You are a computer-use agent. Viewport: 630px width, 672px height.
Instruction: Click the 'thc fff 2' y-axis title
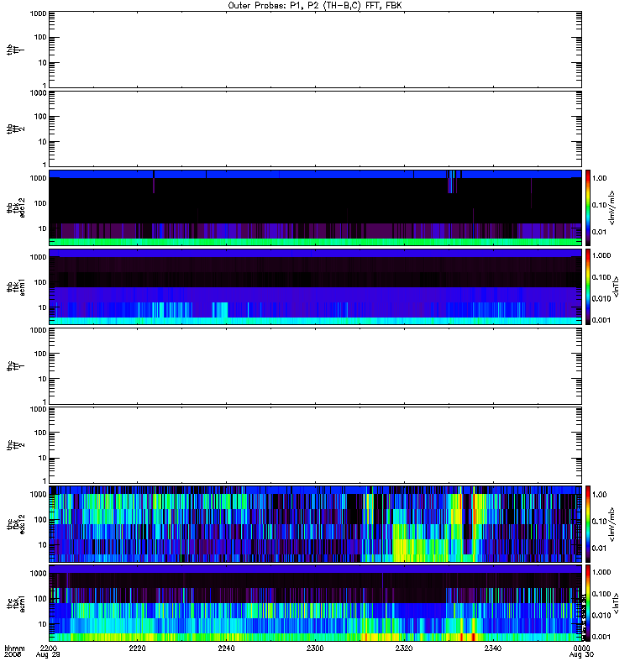[15, 445]
